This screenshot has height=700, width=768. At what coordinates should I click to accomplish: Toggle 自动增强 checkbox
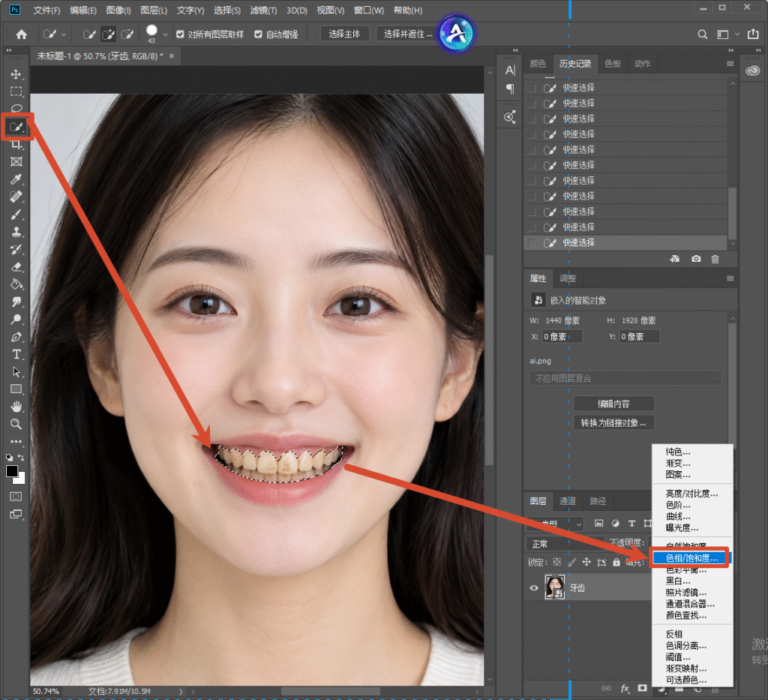pyautogui.click(x=258, y=35)
